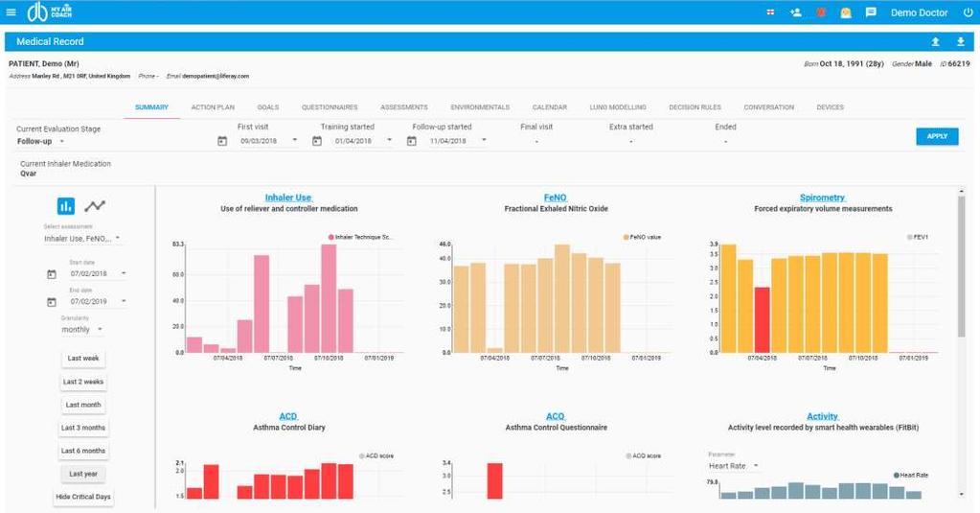The width and height of the screenshot is (980, 513).
Task: Expand the First visit date dropdown
Action: tap(269, 141)
